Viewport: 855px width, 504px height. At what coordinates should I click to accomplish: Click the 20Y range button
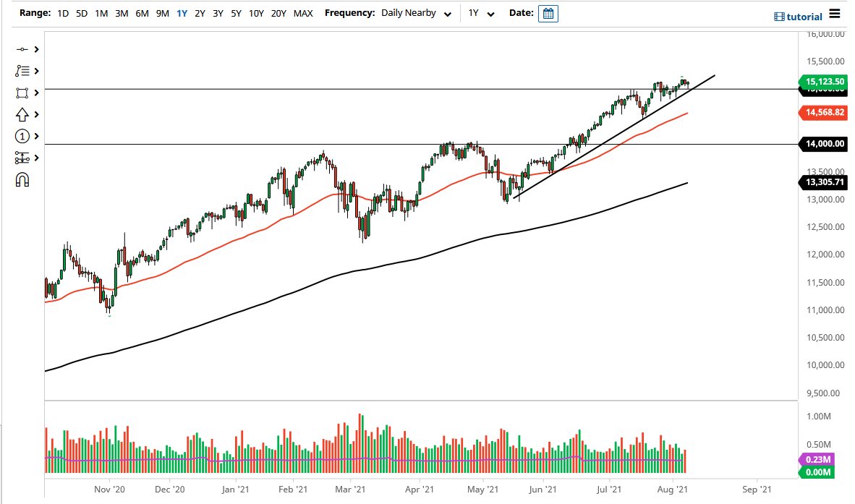pyautogui.click(x=278, y=13)
